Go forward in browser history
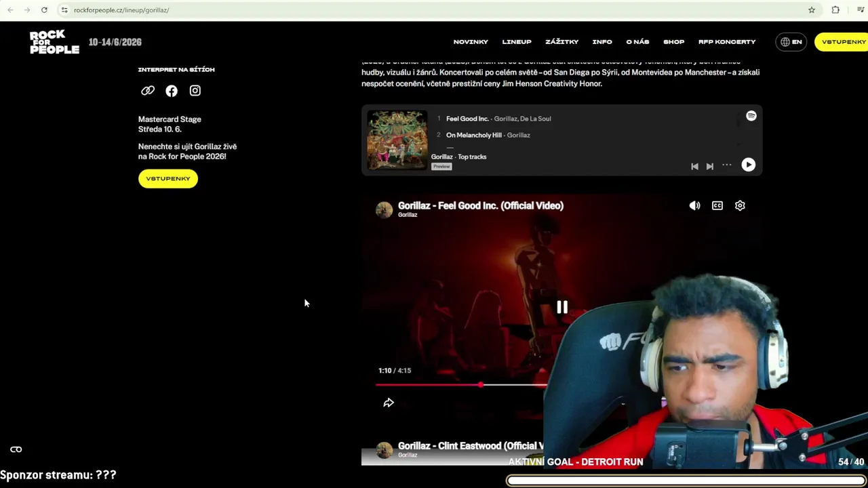The image size is (868, 488). coord(27,10)
